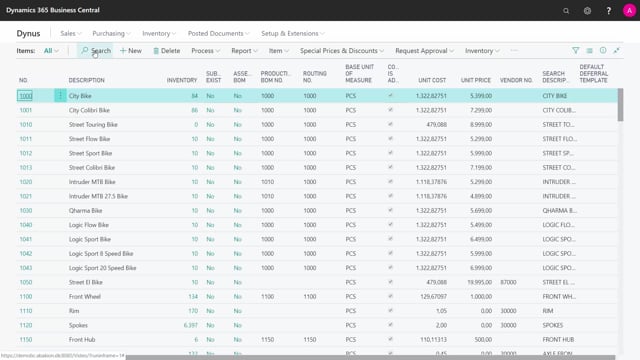Toggle Cost is Adjusted checkbox for Spokes
The height and width of the screenshot is (360, 640).
[391, 325]
